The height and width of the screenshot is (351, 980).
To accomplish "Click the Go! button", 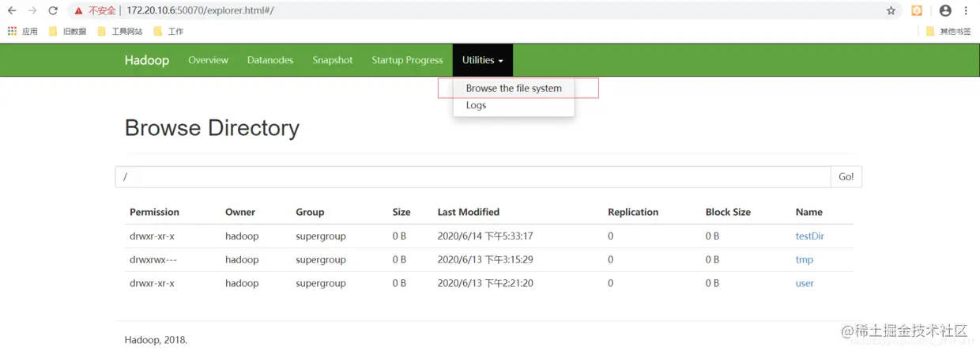I will point(846,177).
